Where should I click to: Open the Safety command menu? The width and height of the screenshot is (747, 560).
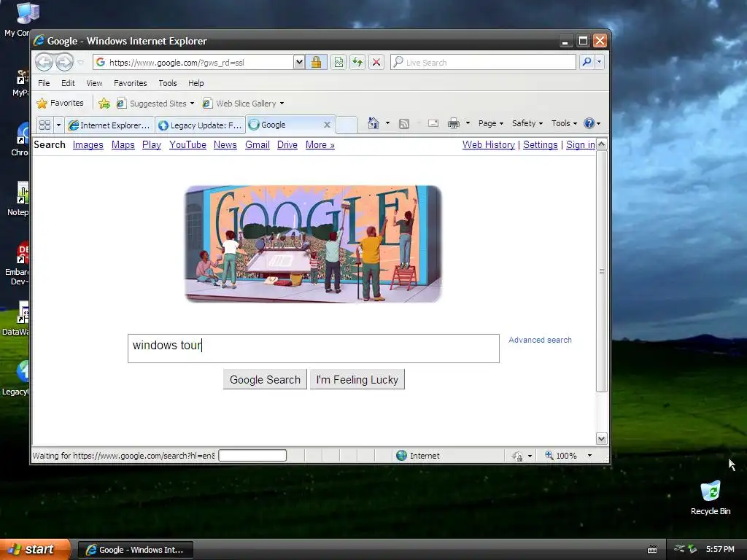tap(527, 123)
